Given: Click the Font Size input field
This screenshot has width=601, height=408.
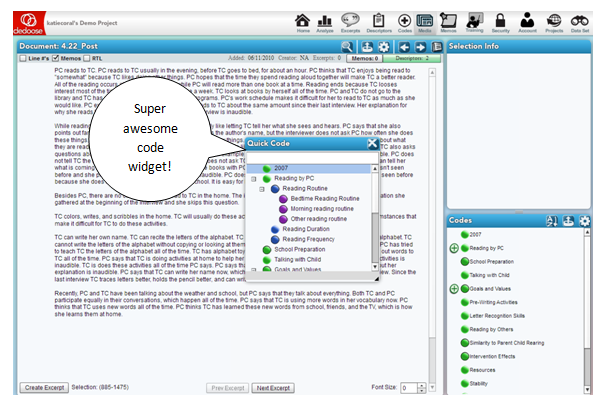Looking at the screenshot, I should pos(409,388).
